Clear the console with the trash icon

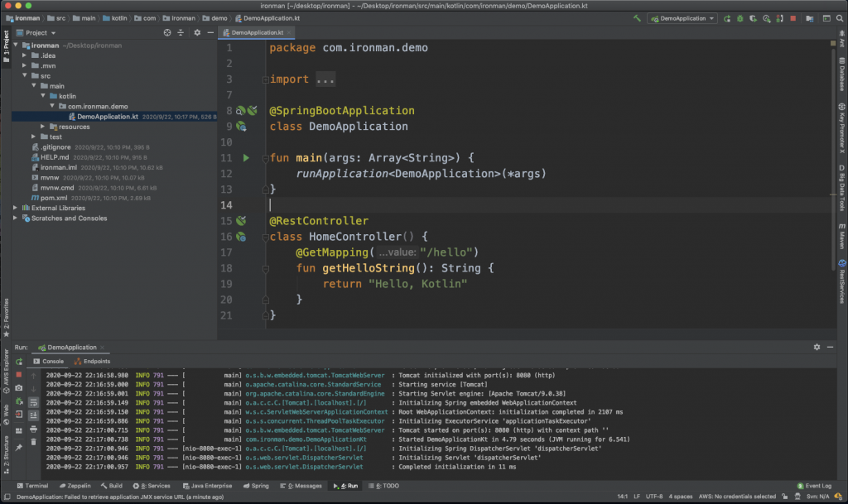click(33, 443)
